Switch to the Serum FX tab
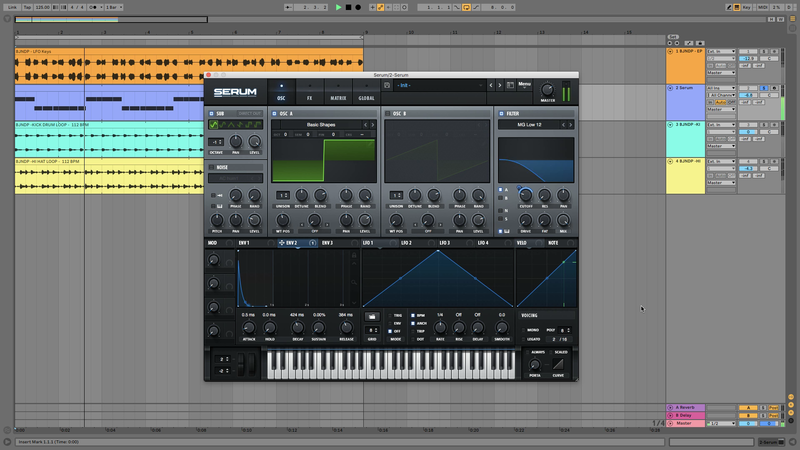Image resolution: width=800 pixels, height=450 pixels. coord(309,92)
